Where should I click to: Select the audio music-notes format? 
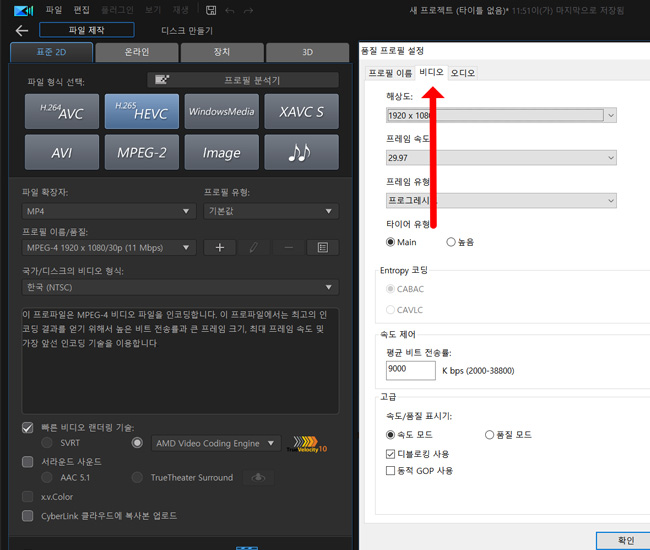[301, 152]
